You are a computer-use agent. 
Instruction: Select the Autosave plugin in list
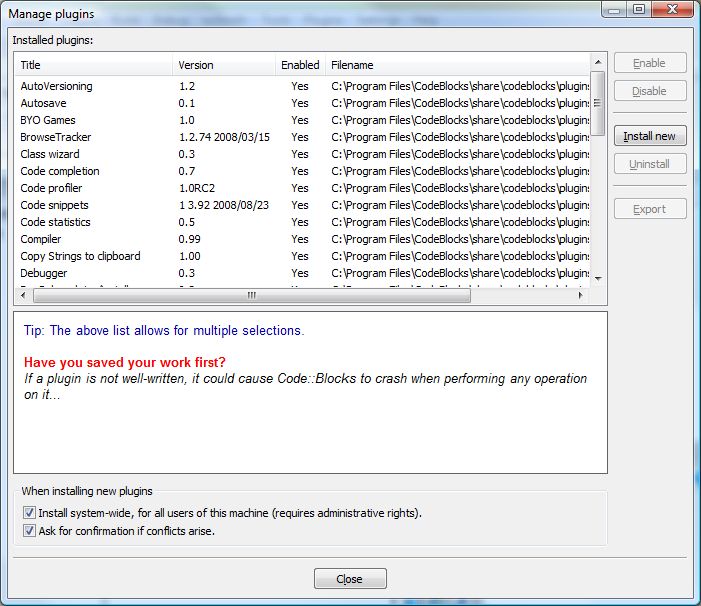[45, 103]
